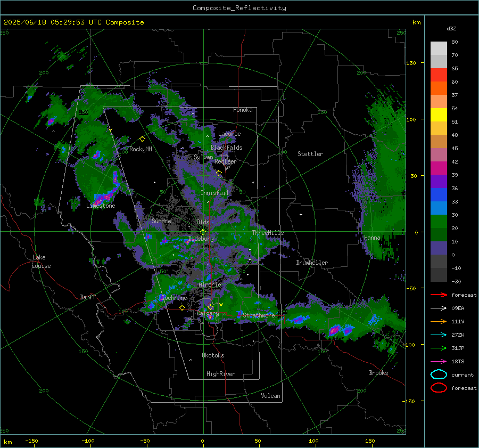
Task: Click the Banff city label
Action: [88, 297]
